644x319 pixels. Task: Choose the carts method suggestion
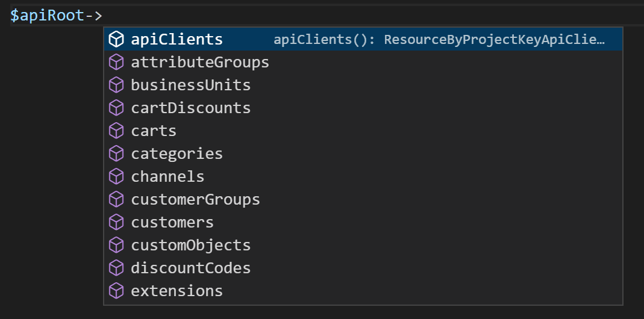pos(154,131)
